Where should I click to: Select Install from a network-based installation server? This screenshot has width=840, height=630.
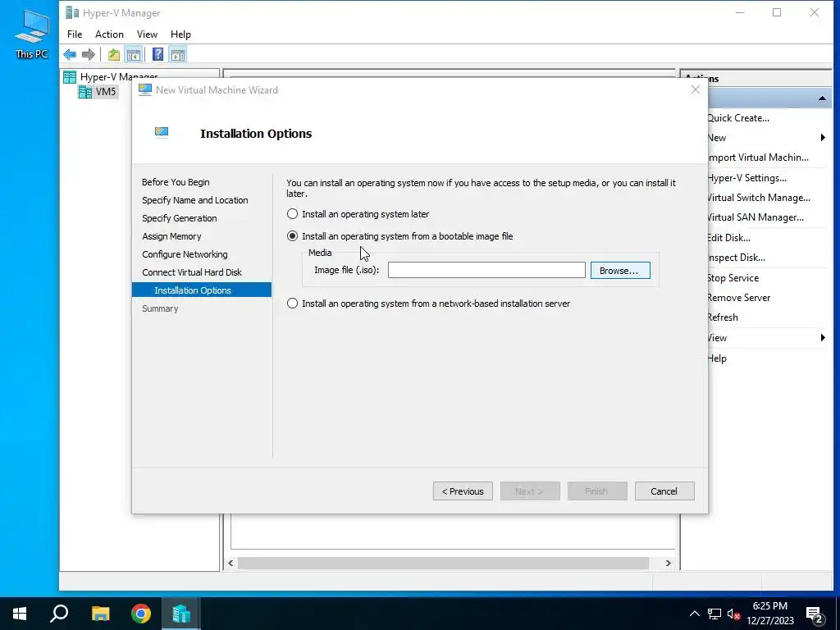click(x=428, y=304)
